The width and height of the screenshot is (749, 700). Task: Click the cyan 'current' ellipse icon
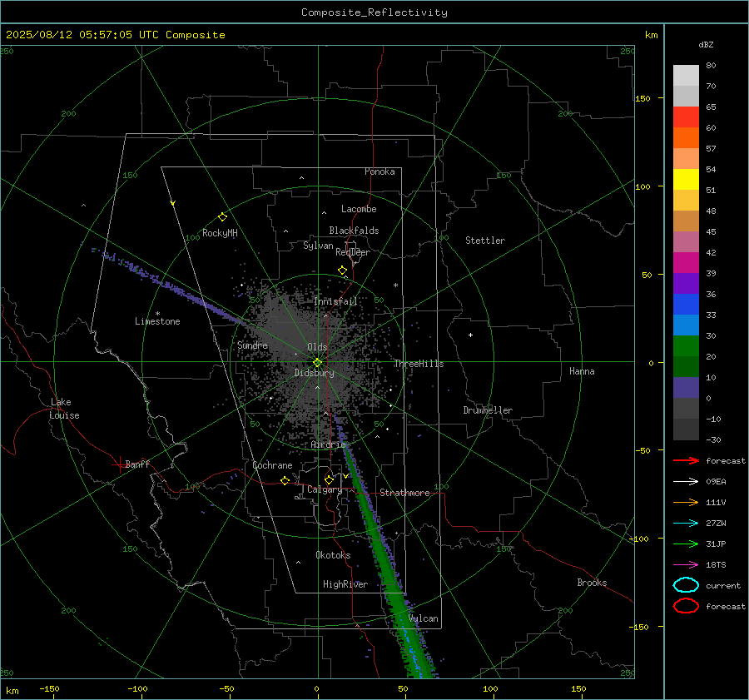[686, 585]
